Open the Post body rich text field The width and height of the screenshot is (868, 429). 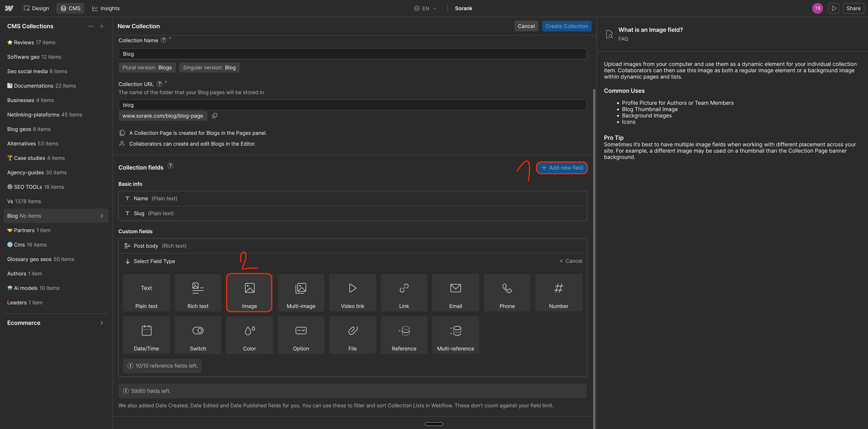(352, 246)
